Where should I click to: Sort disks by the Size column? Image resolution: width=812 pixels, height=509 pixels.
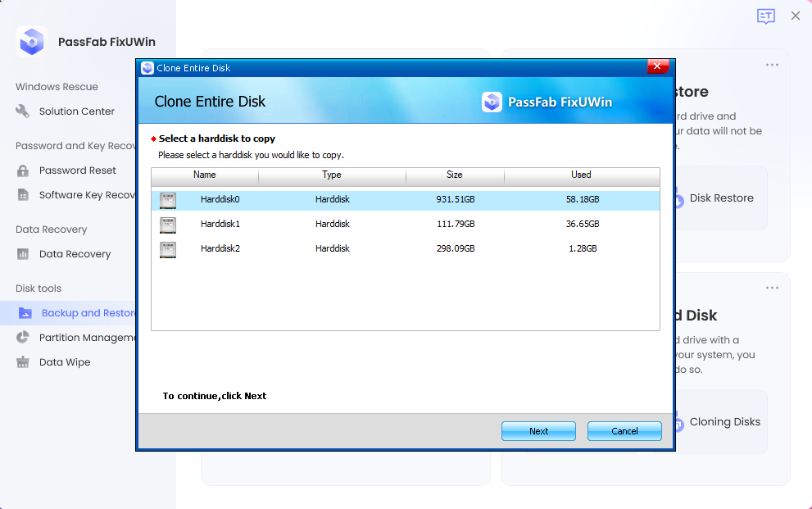[455, 175]
